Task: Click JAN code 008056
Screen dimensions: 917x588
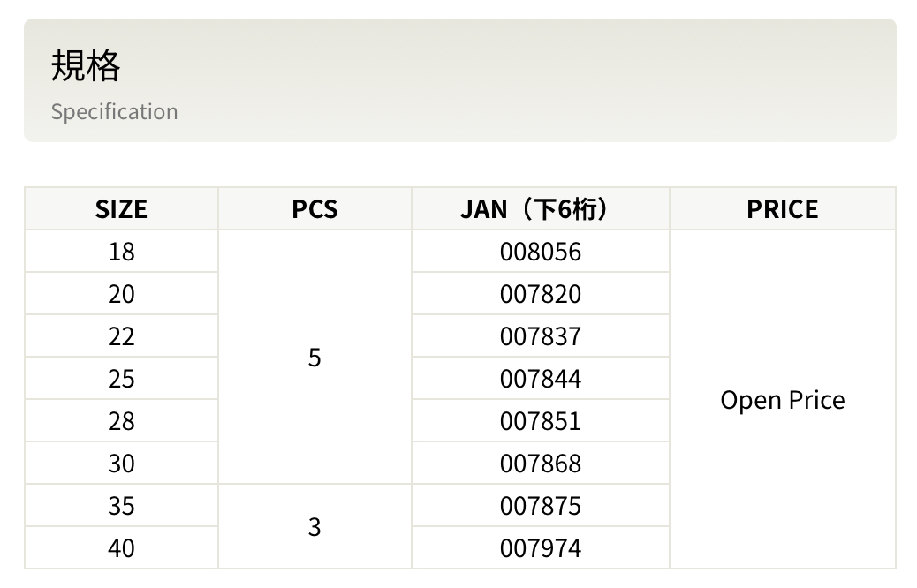Action: [540, 252]
